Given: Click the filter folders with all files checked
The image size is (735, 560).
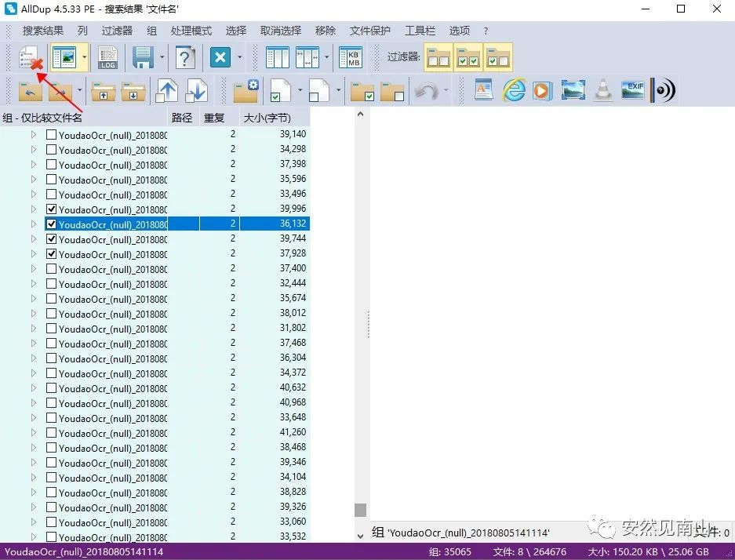Looking at the screenshot, I should 468,57.
